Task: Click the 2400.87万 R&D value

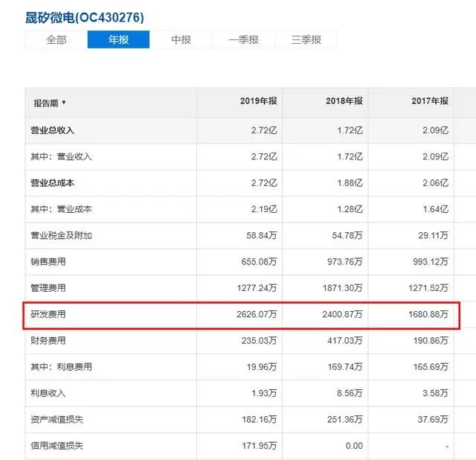Action: [342, 314]
